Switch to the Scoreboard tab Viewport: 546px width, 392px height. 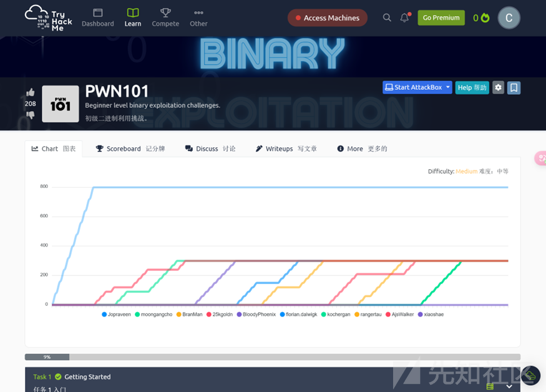[130, 149]
